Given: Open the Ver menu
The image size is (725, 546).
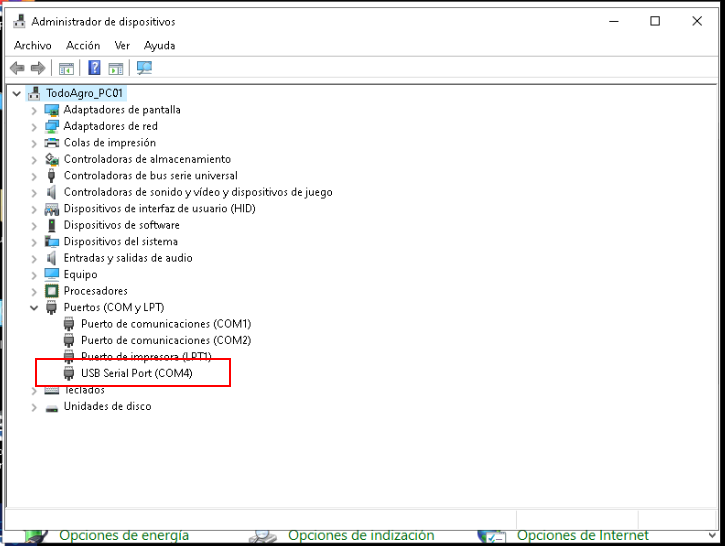Looking at the screenshot, I should [122, 45].
